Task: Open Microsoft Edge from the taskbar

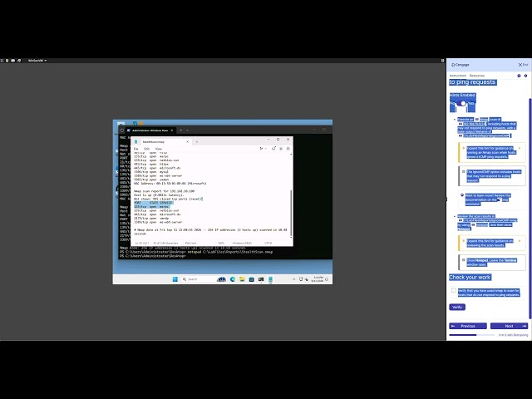Action: pos(233,279)
